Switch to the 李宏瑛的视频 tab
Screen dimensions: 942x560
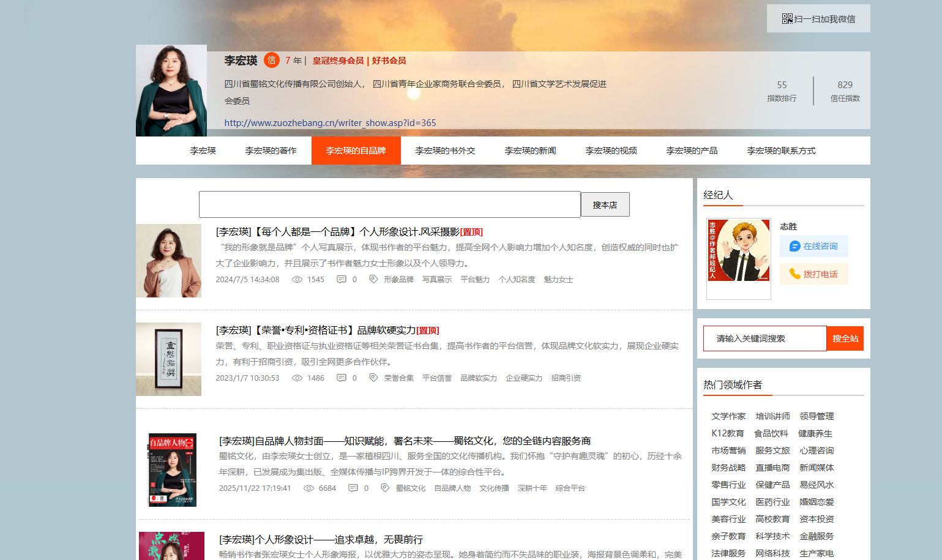coord(611,151)
